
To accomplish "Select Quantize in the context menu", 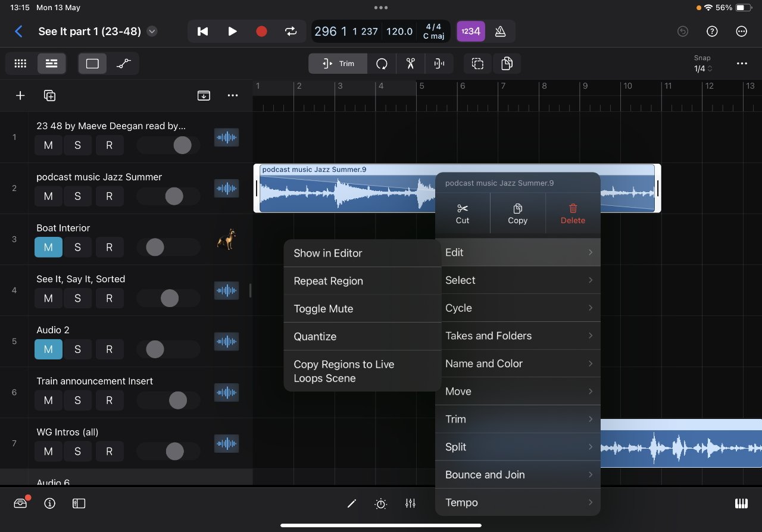I will tap(315, 336).
